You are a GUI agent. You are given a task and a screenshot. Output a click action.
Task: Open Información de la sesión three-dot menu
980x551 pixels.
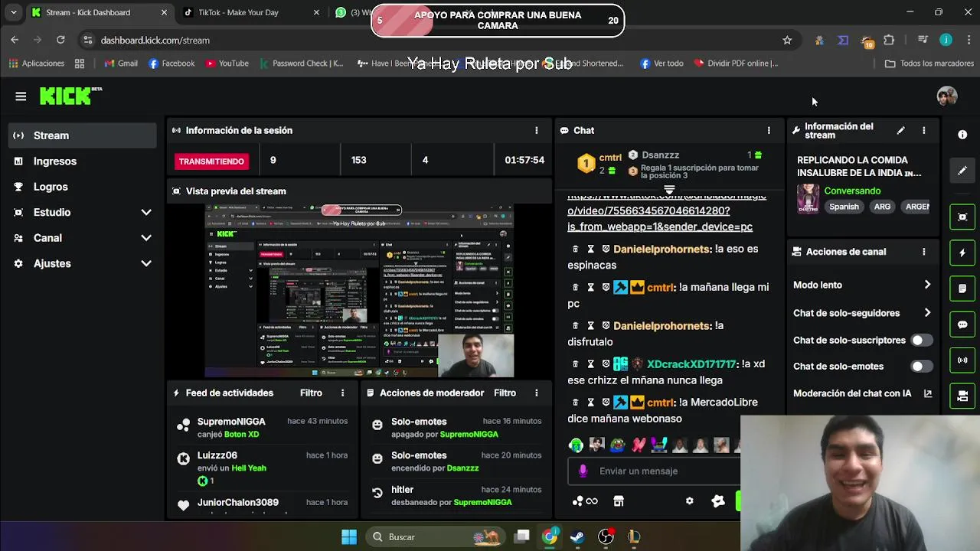[536, 130]
